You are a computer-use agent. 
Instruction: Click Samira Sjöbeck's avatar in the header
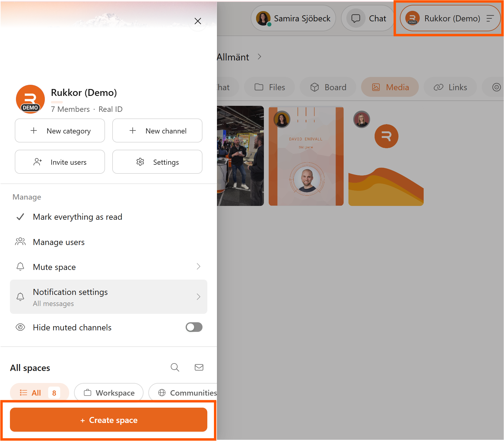[263, 18]
